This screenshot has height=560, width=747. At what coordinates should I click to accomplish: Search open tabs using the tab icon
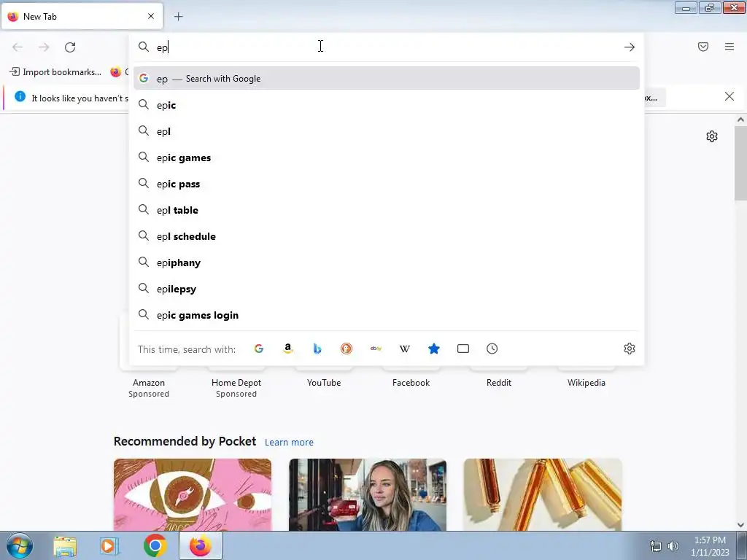[463, 349]
